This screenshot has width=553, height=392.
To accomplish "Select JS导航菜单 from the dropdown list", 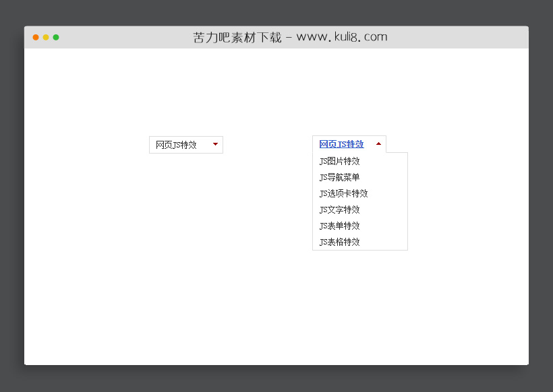I will click(339, 177).
